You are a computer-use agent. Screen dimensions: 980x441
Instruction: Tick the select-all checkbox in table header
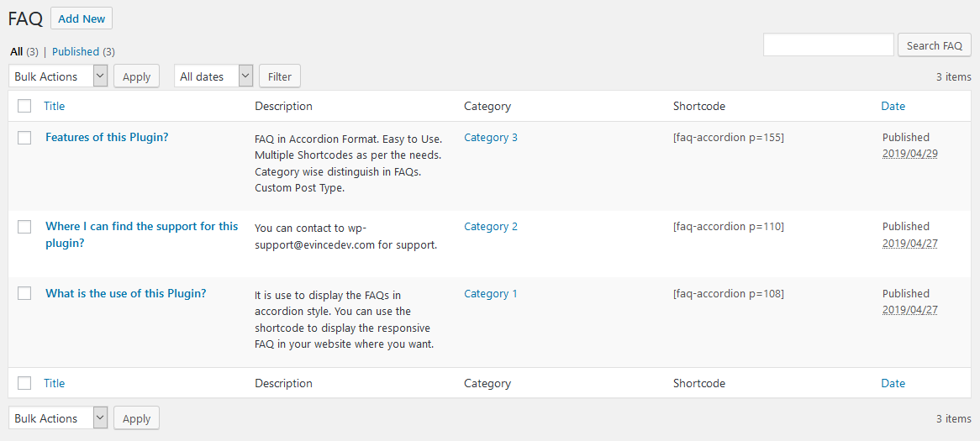click(x=24, y=106)
